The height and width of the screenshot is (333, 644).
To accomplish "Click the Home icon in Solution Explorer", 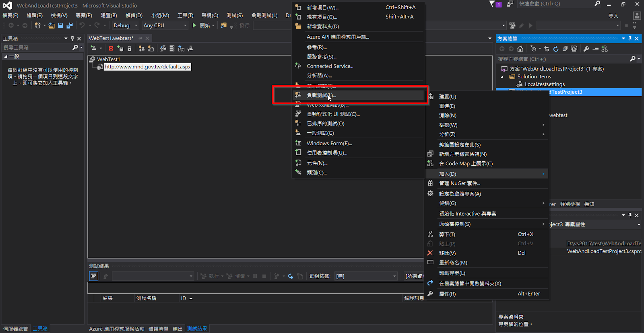I will click(x=520, y=49).
